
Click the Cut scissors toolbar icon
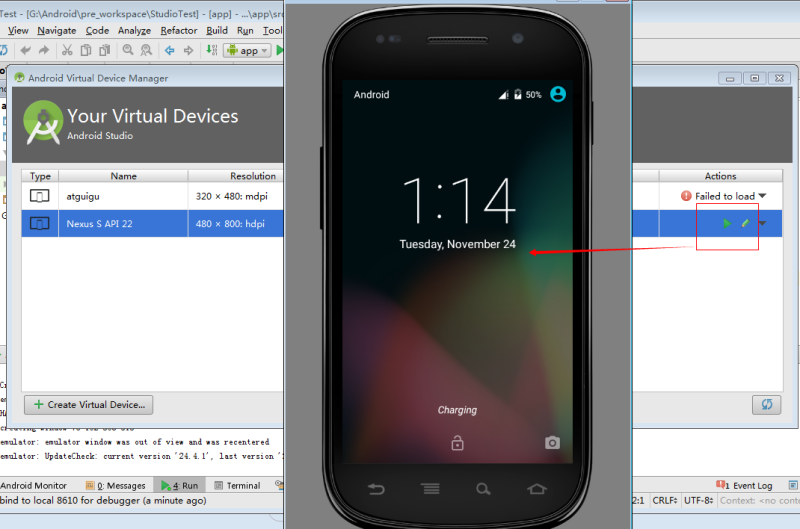coord(67,50)
